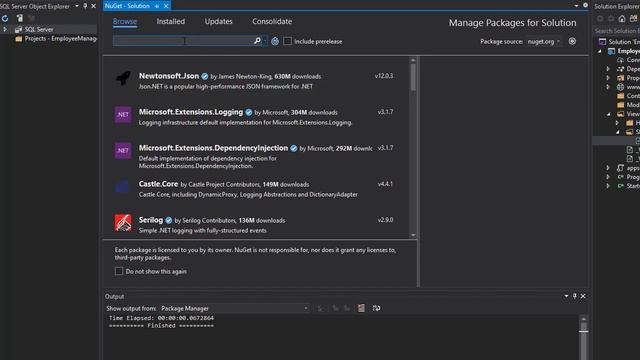Switch to the Browse tab
Image resolution: width=640 pixels, height=360 pixels.
point(125,21)
